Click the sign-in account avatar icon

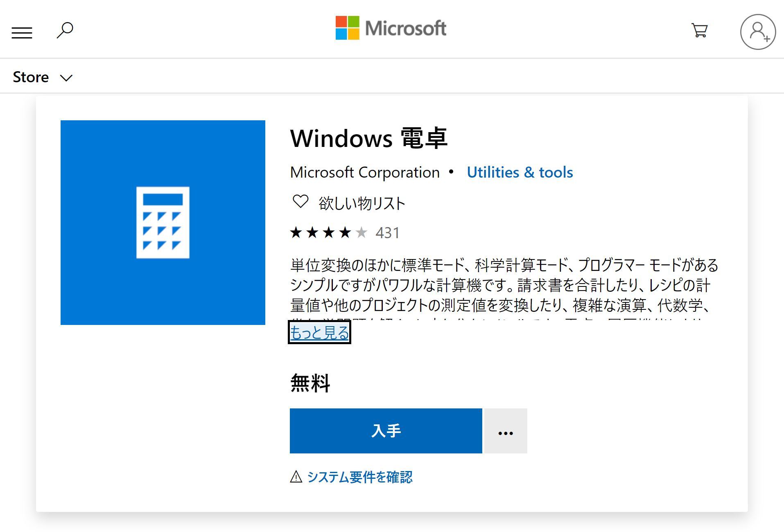[757, 32]
